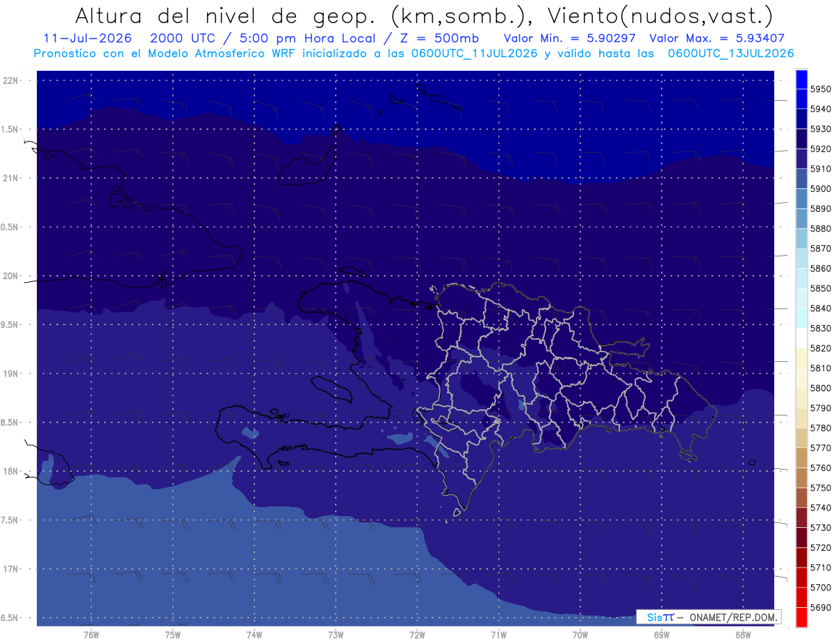Click the '22N' latitude axis label
The image size is (834, 644).
pyautogui.click(x=10, y=80)
